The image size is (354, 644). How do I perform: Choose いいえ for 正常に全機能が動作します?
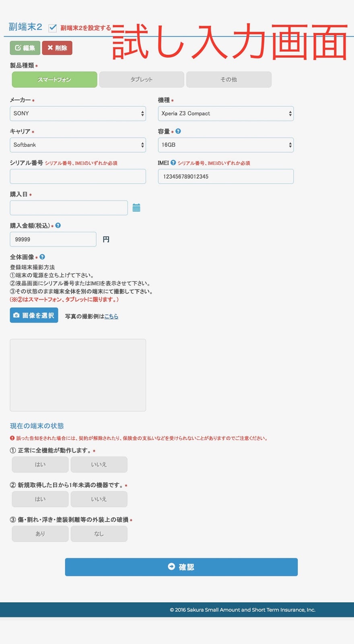point(99,464)
